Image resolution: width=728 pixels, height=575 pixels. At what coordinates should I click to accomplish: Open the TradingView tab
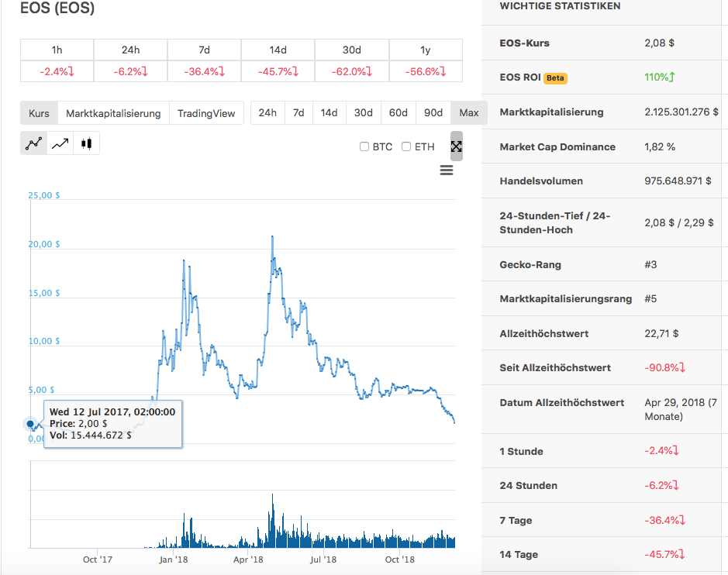(x=205, y=112)
